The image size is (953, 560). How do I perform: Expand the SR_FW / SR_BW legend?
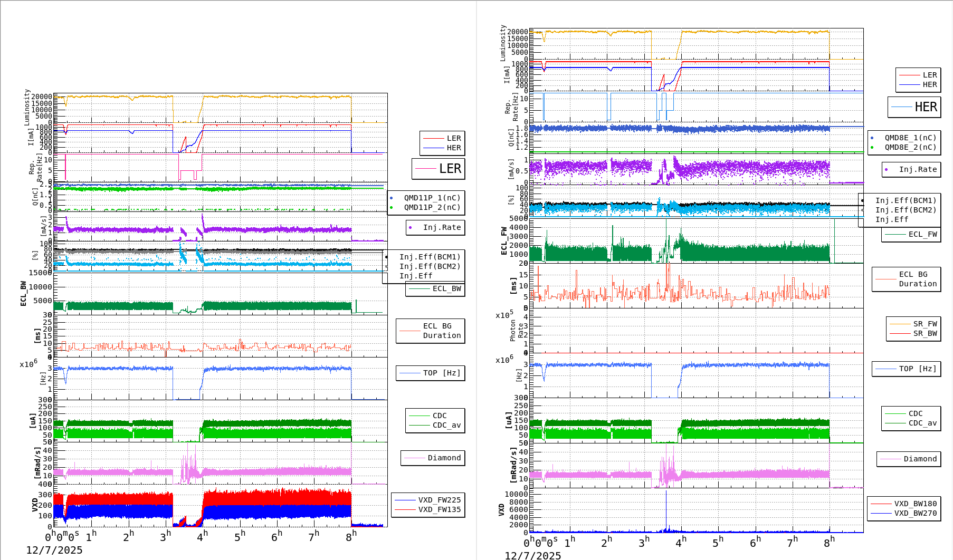coord(913,330)
